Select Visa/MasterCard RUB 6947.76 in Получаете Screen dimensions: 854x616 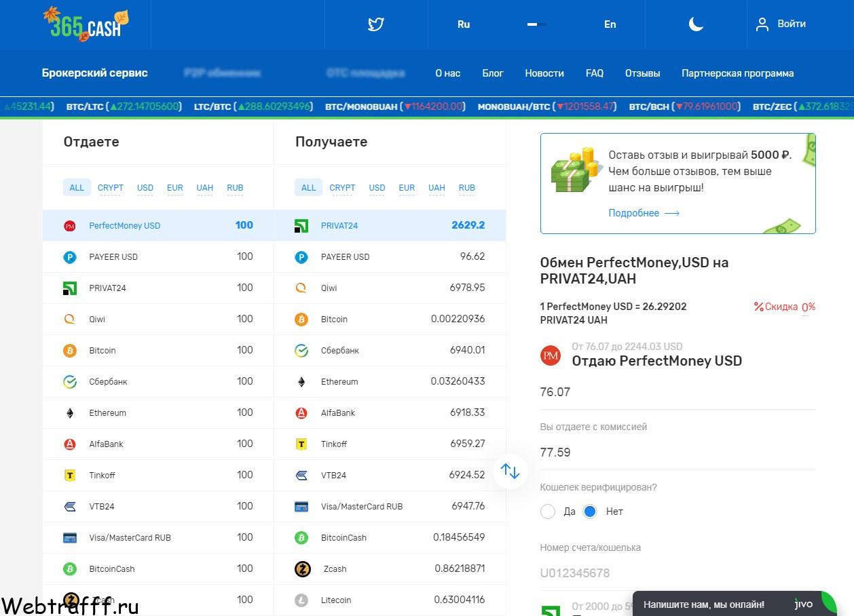(x=390, y=507)
